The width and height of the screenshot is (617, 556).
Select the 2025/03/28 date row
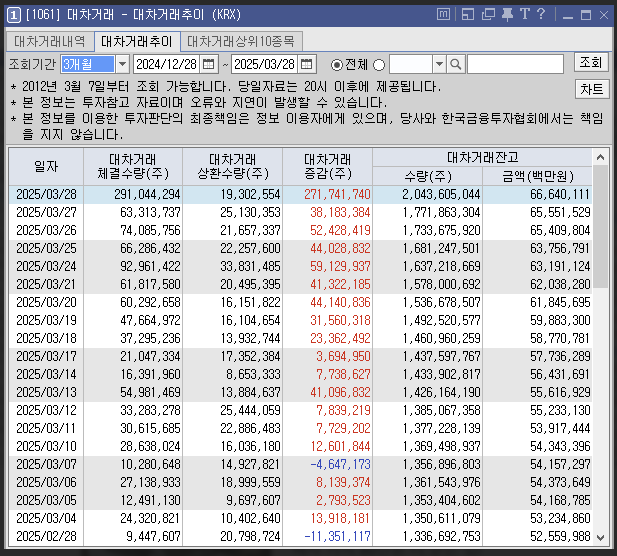point(301,194)
